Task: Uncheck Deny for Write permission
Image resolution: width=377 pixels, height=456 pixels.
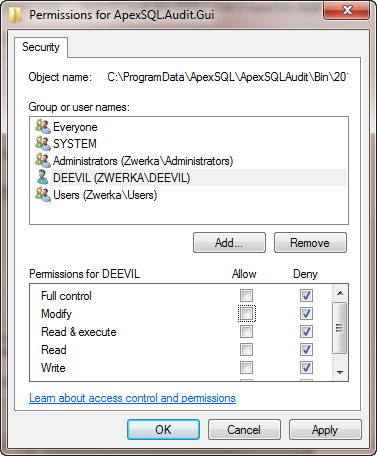Action: click(x=306, y=367)
